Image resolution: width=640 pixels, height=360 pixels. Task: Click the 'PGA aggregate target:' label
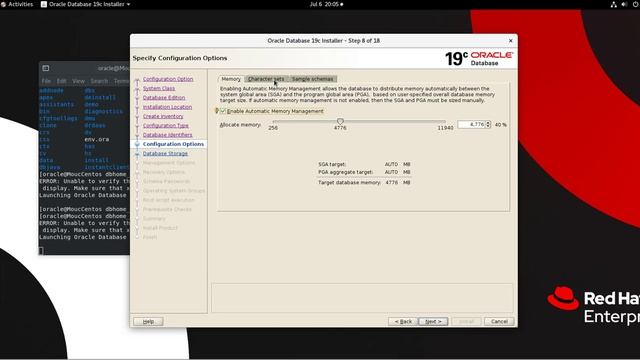click(345, 172)
